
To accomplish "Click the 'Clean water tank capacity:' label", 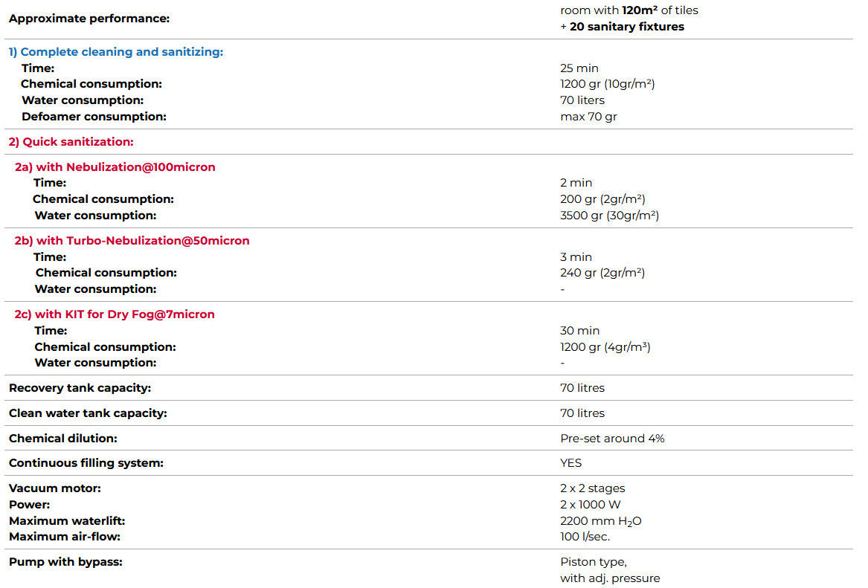I will pos(88,413).
